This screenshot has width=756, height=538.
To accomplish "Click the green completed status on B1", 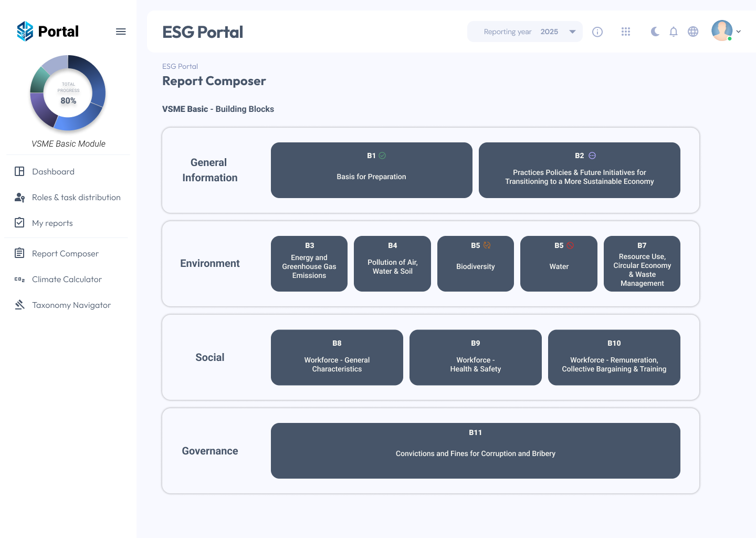I will [382, 156].
